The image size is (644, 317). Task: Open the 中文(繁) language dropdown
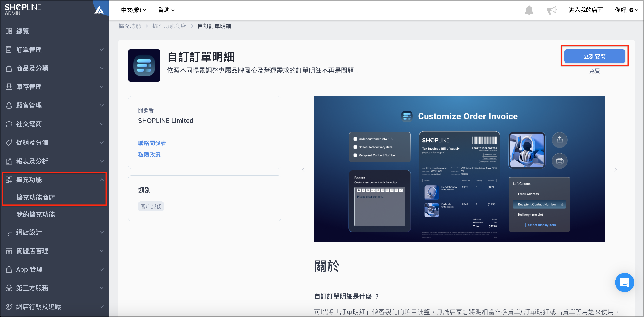[x=133, y=10]
